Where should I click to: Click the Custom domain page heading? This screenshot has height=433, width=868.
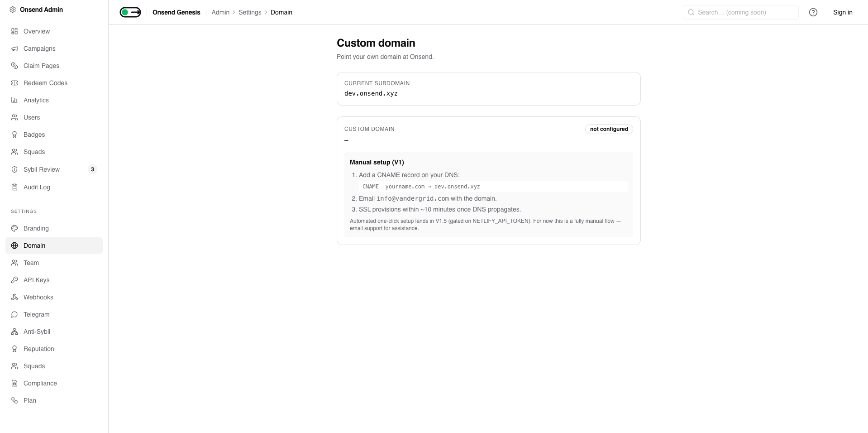(x=376, y=43)
